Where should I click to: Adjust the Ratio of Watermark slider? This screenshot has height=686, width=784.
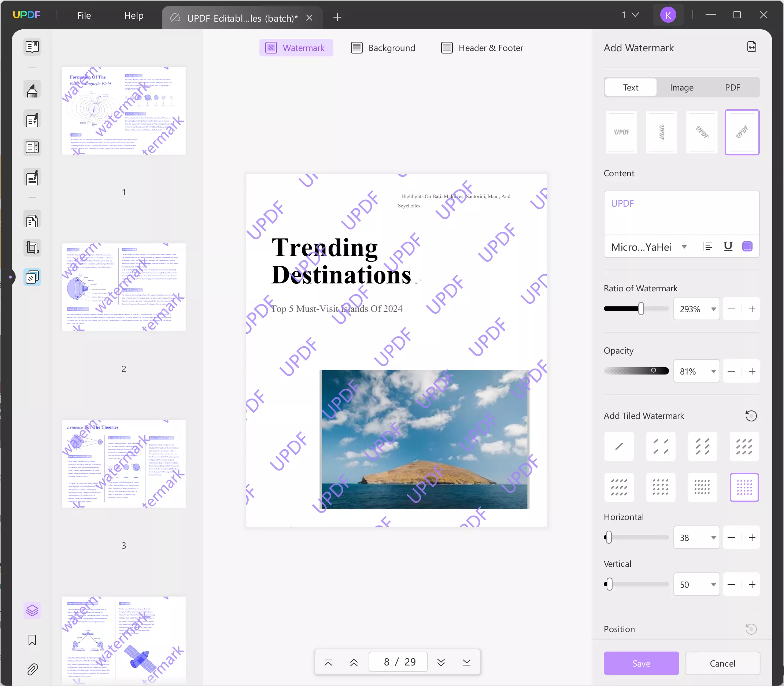pos(636,309)
